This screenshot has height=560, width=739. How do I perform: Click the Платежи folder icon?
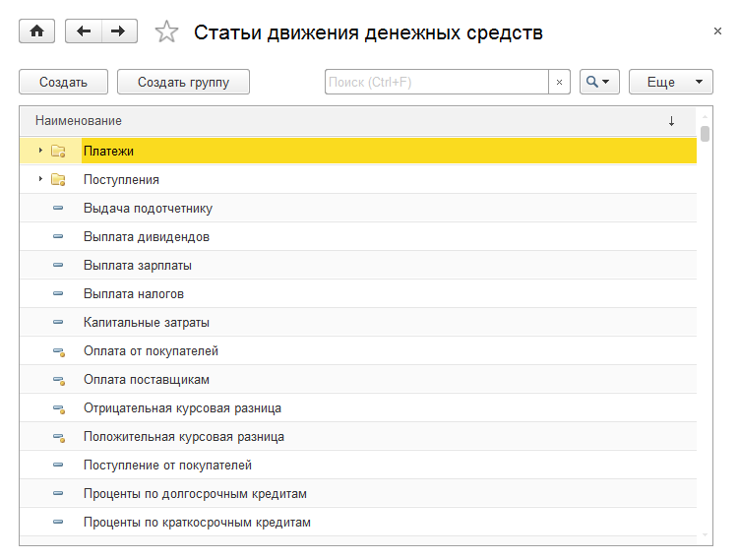58,152
